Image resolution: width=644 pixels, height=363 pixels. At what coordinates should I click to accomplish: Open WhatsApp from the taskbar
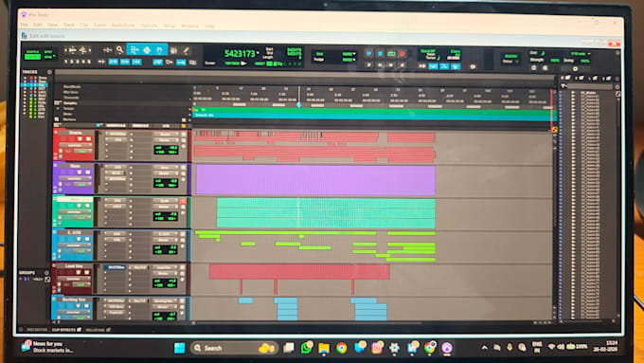pyautogui.click(x=307, y=348)
